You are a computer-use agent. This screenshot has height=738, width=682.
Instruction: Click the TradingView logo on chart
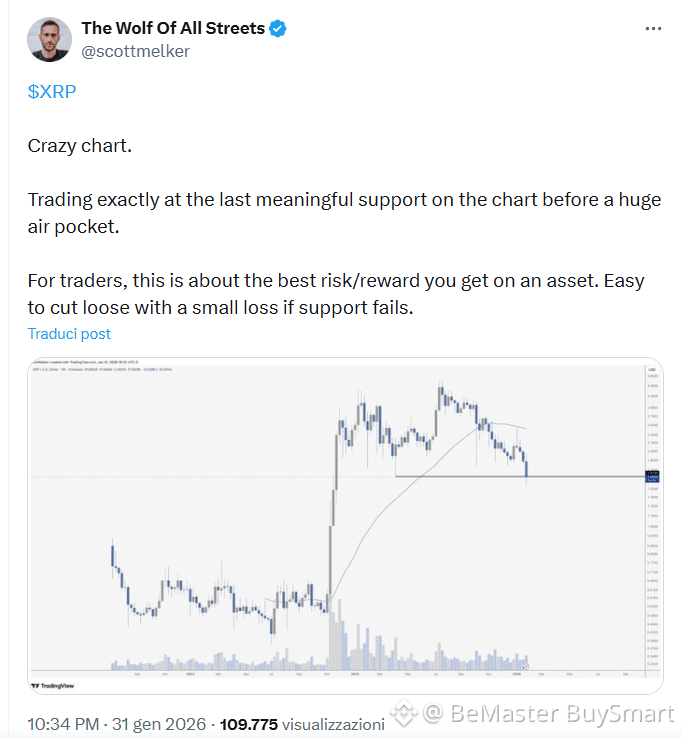[53, 685]
